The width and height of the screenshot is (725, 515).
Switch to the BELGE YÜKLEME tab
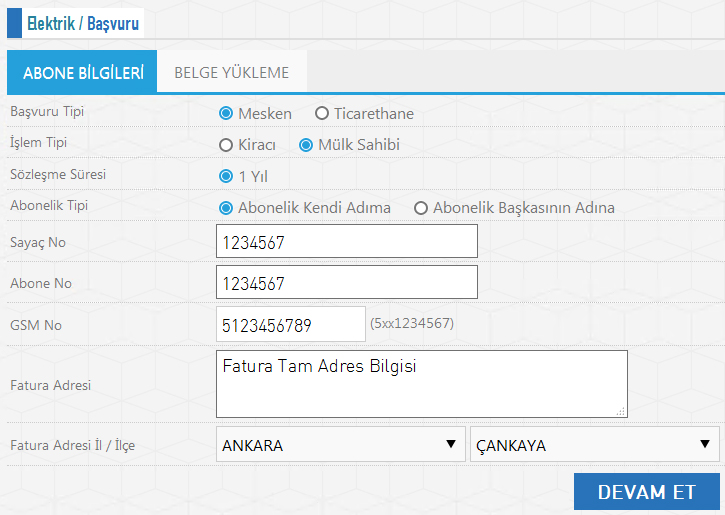click(x=232, y=72)
